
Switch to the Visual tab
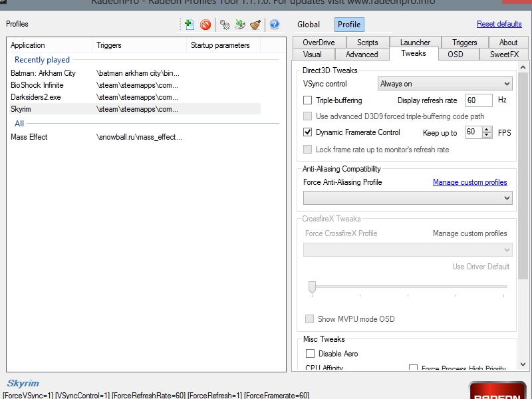(x=313, y=55)
